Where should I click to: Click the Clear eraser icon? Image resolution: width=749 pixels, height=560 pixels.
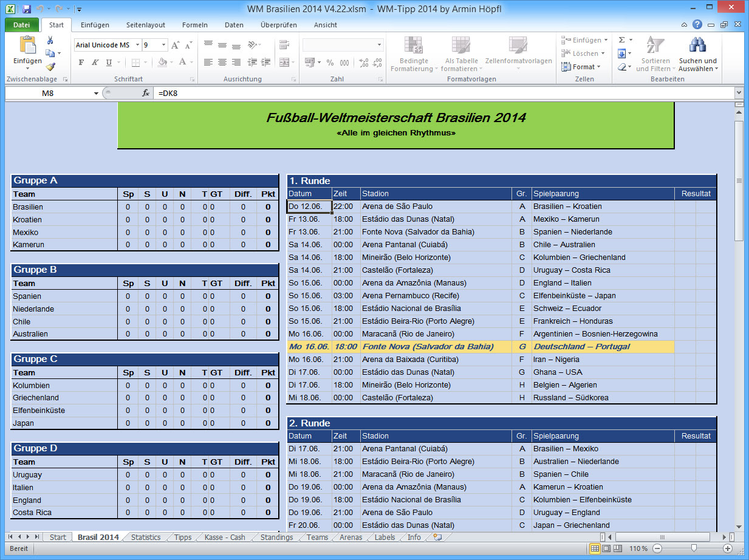tap(621, 67)
